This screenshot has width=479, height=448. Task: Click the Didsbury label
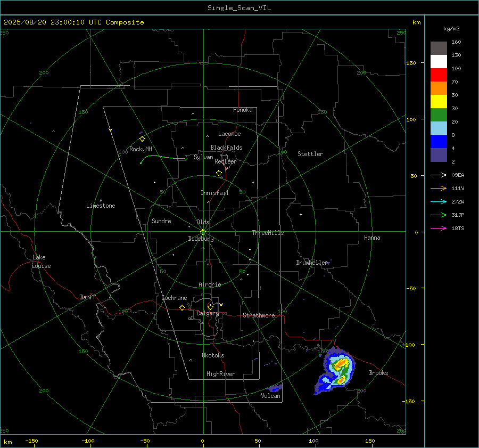point(201,239)
